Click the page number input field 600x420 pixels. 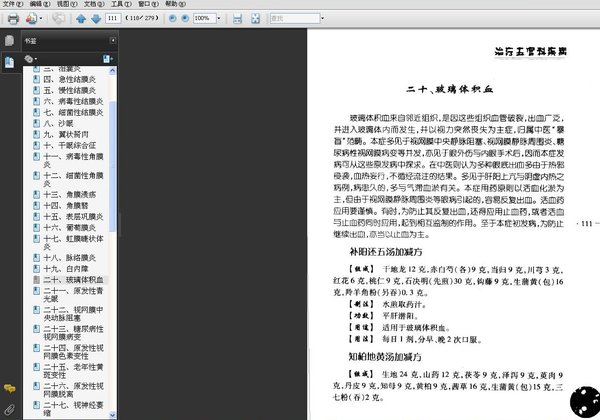tap(112, 18)
